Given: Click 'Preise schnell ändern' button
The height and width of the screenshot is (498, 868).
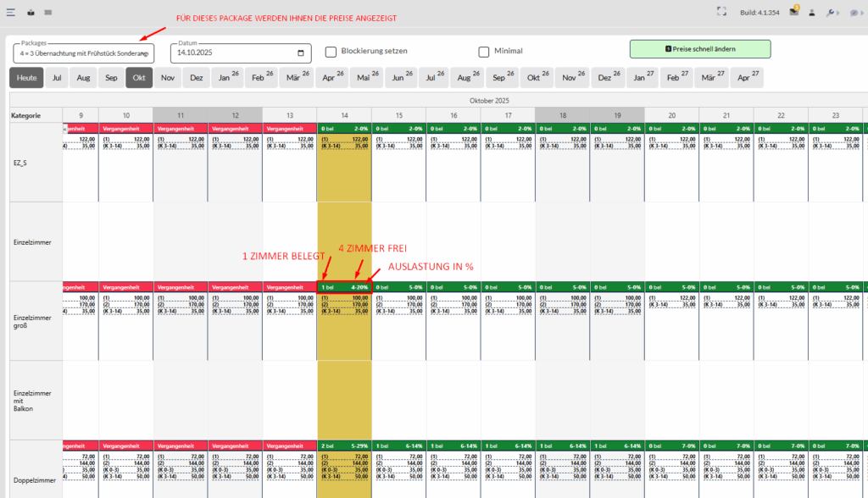Looking at the screenshot, I should [700, 49].
